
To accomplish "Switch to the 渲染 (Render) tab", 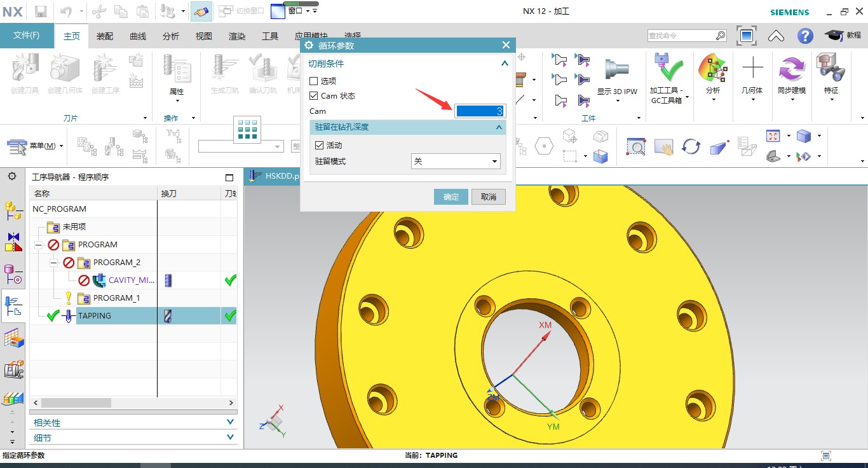I will pos(237,36).
